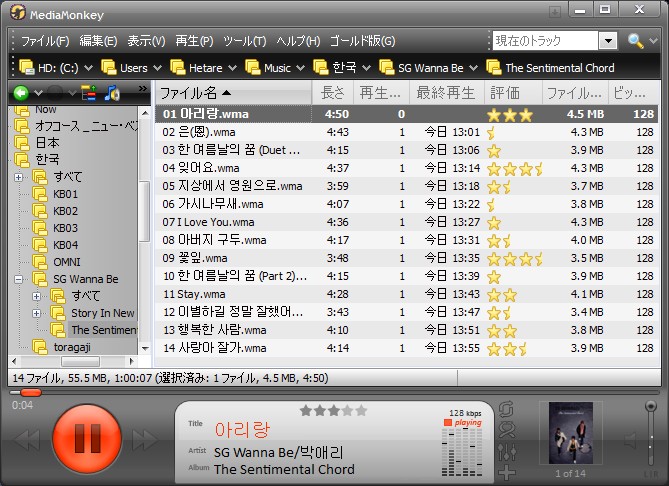Image resolution: width=669 pixels, height=486 pixels.
Task: Select OMNI folder in tree
Action: click(67, 262)
